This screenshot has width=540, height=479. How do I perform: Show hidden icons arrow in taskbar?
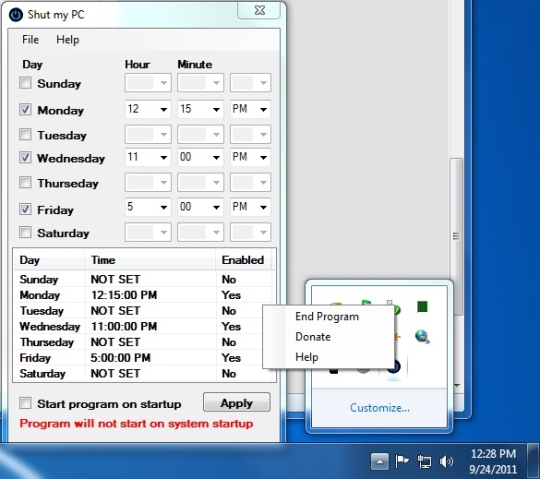click(x=380, y=461)
